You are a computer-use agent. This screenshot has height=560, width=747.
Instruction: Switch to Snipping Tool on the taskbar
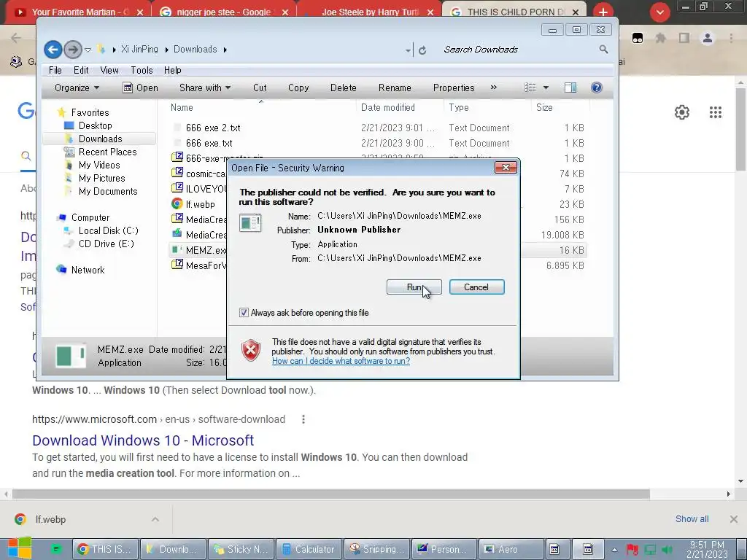(377, 549)
